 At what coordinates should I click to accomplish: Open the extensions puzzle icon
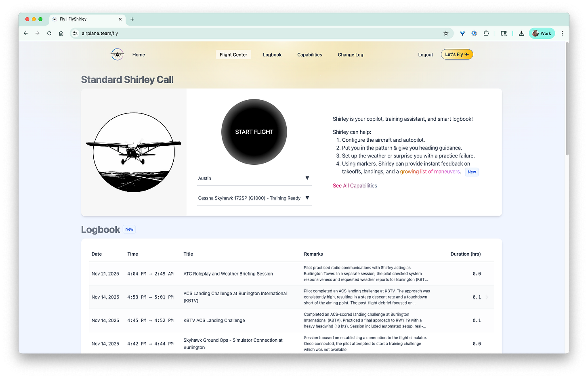tap(486, 34)
